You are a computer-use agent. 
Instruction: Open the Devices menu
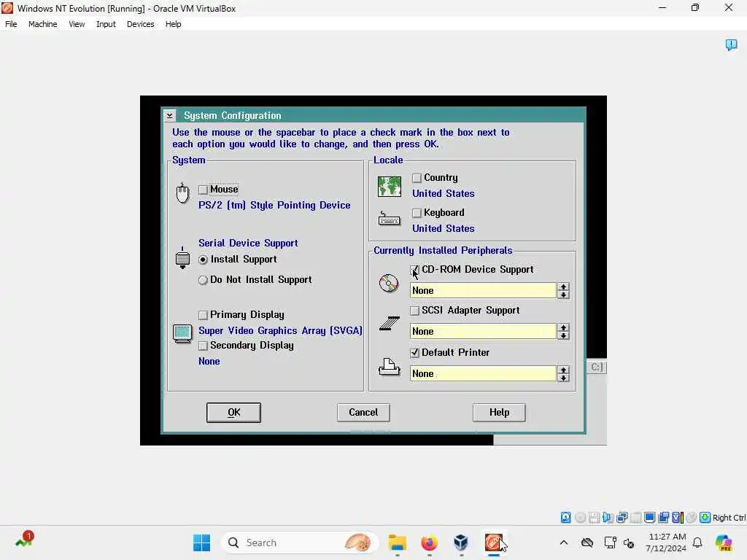click(x=141, y=24)
